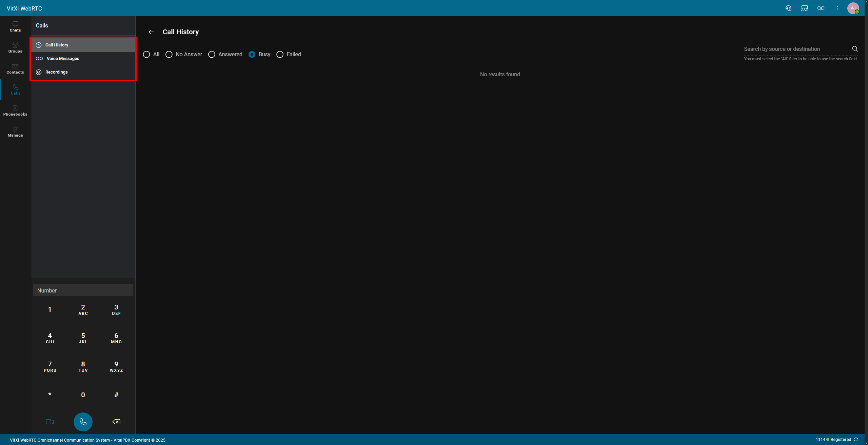Go to Contacts in left sidebar
This screenshot has height=445, width=868.
pos(15,68)
